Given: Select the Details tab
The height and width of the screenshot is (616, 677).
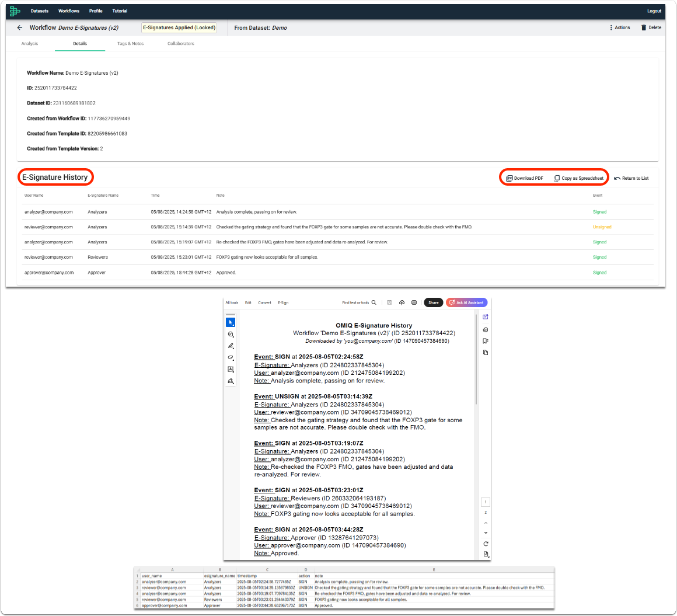Looking at the screenshot, I should click(x=80, y=44).
